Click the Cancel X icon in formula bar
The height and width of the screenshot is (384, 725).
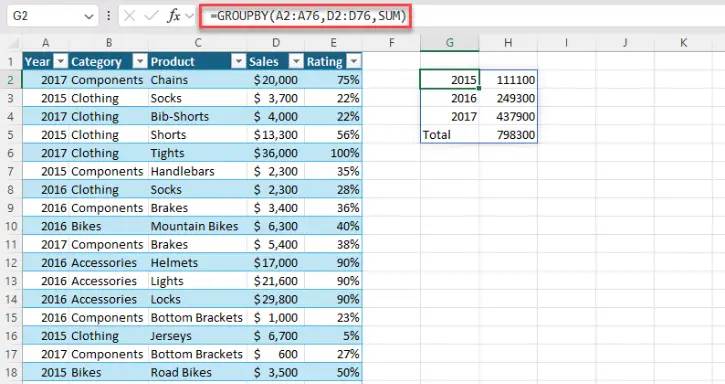click(130, 16)
